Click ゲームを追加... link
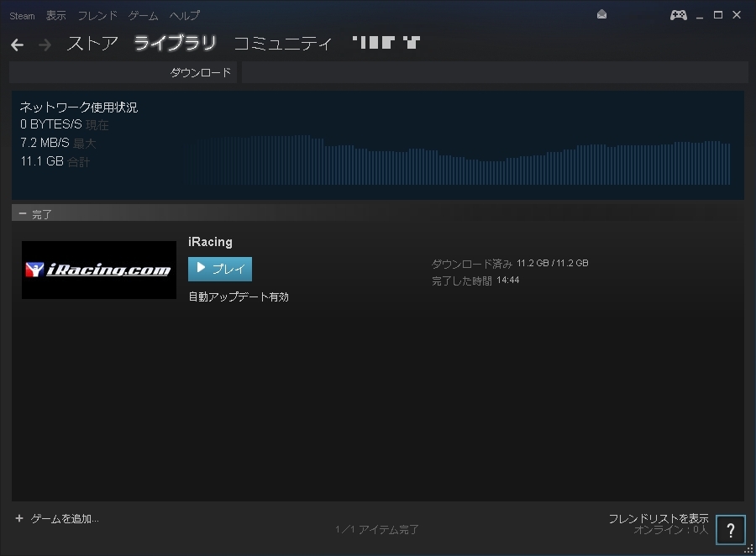The width and height of the screenshot is (756, 556). pyautogui.click(x=65, y=518)
